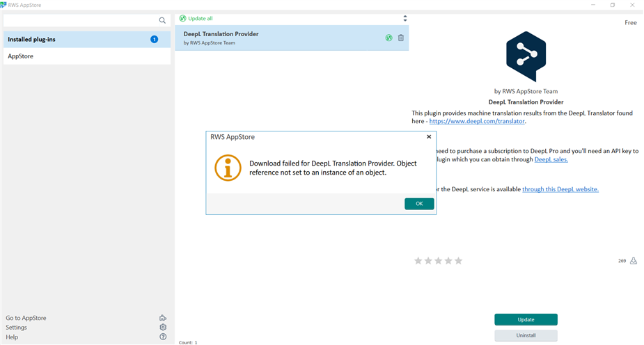Open the sort order arrows above the plug-in list
This screenshot has width=644, height=345.
coord(405,19)
